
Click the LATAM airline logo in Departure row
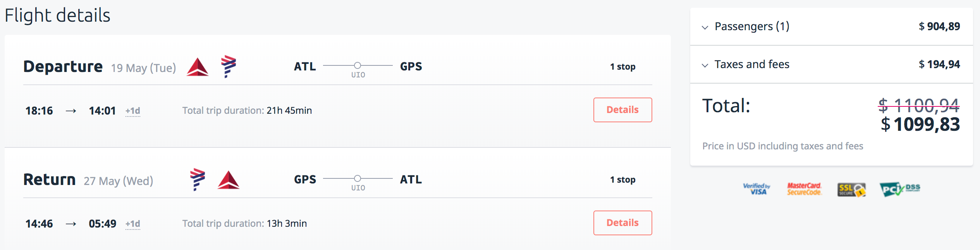pyautogui.click(x=229, y=66)
